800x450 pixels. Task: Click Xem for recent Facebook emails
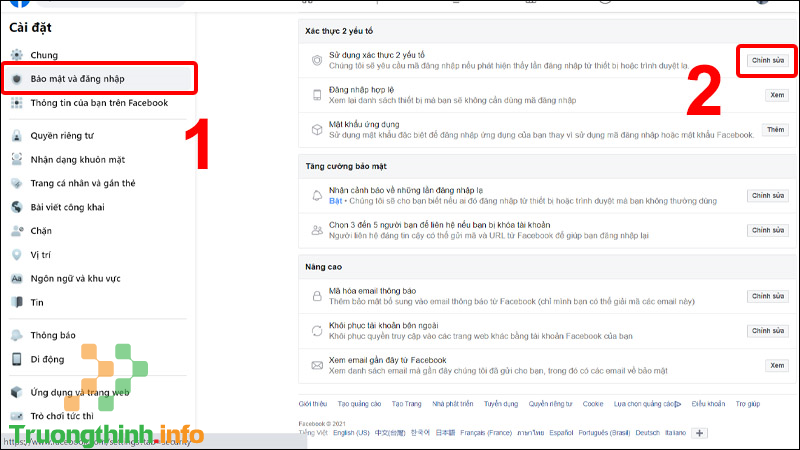point(777,365)
